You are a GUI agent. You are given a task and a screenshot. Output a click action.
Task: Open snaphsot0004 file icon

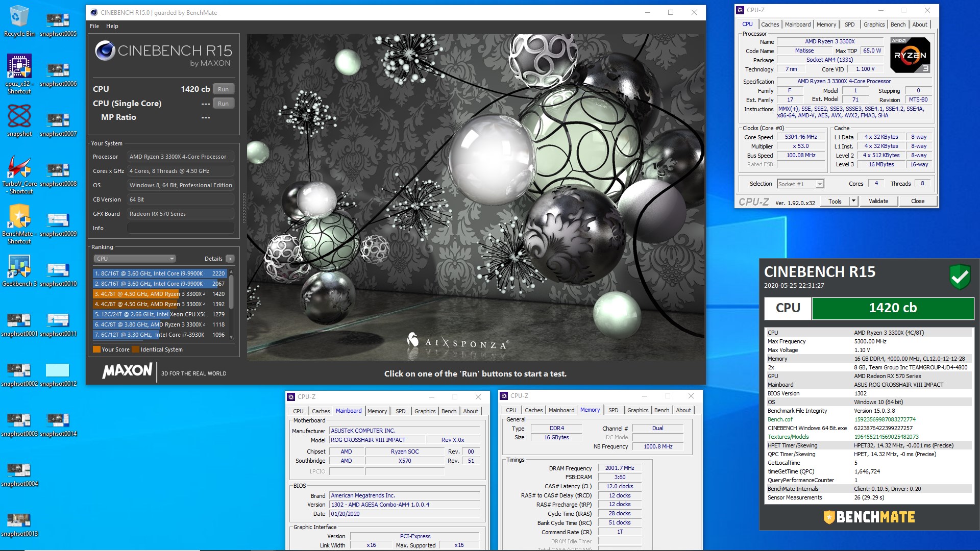19,474
